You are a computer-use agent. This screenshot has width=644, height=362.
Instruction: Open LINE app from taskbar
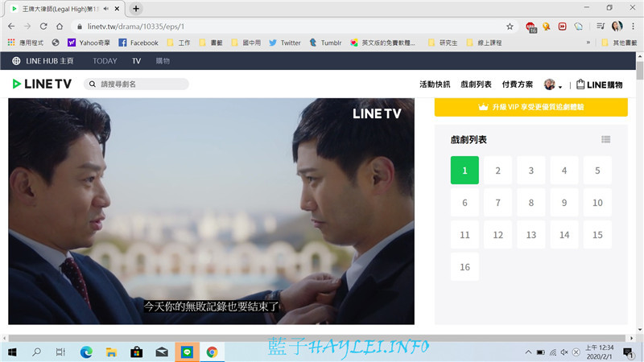[187, 352]
